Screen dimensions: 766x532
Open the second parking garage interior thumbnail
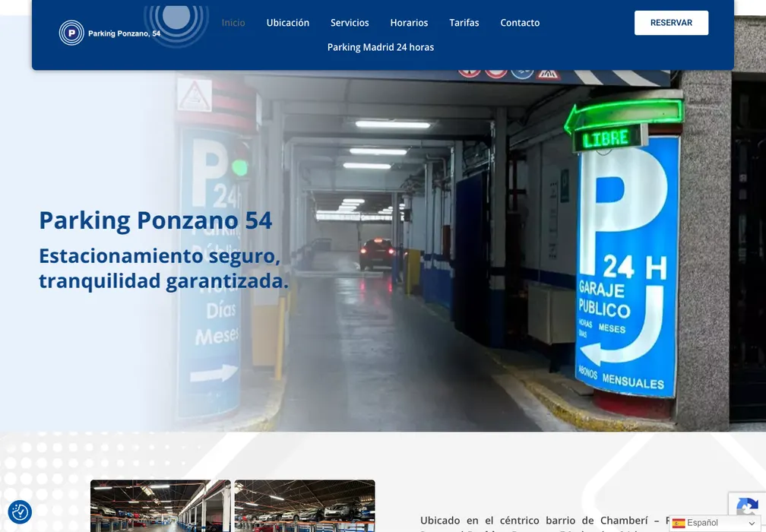[305, 505]
